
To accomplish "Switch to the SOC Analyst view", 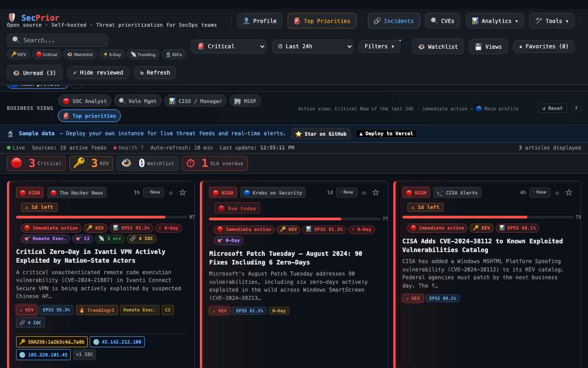I will (x=85, y=101).
